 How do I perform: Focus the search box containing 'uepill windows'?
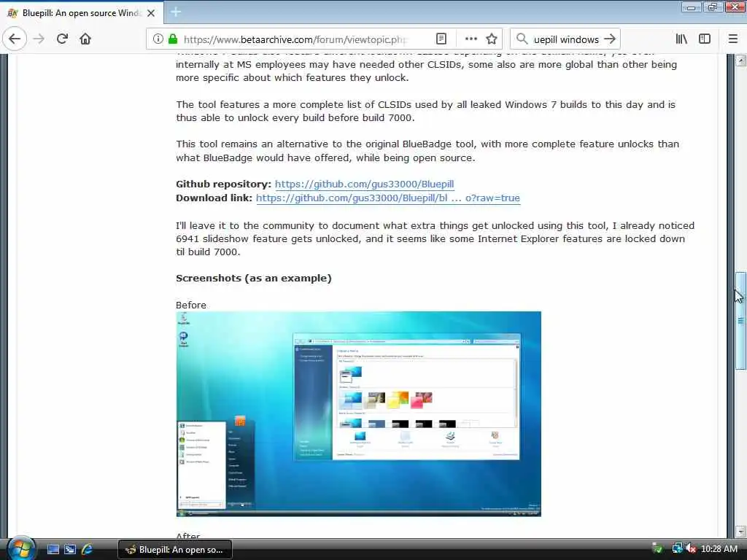tap(565, 39)
